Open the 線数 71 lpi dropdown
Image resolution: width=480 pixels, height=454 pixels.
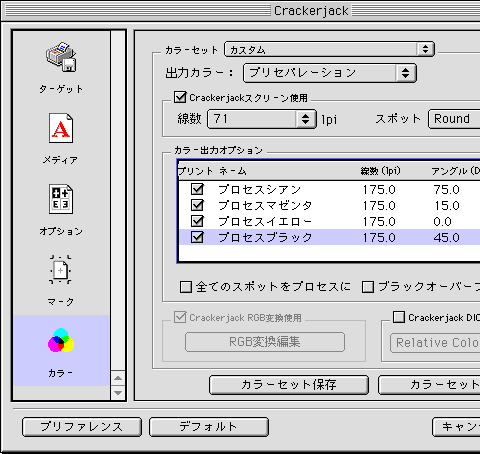click(x=262, y=119)
